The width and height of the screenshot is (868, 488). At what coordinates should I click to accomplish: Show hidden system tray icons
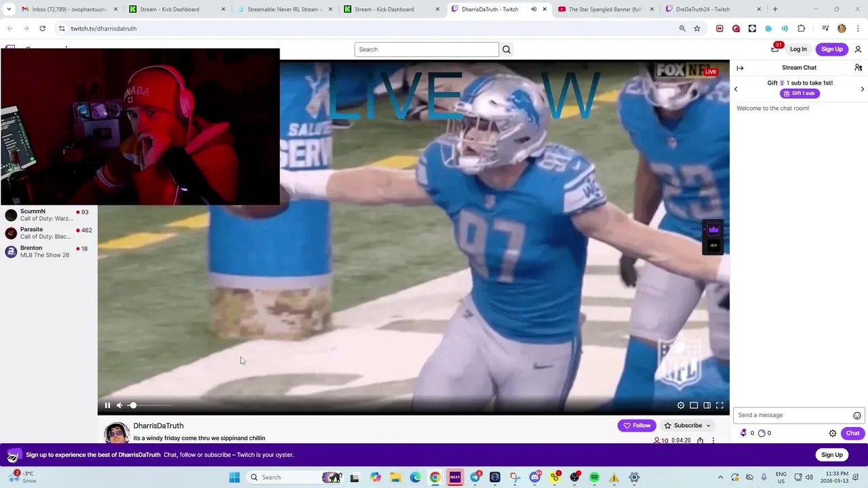tap(720, 477)
